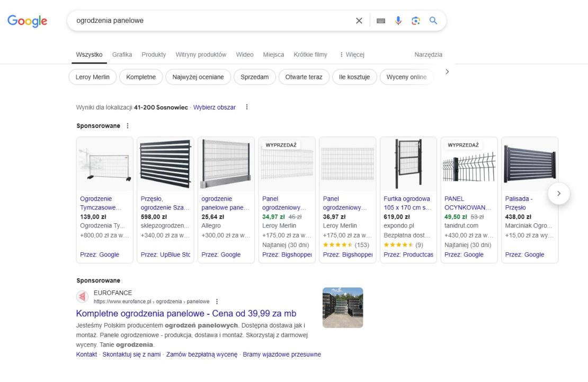Open Kompletne ogrodzenia panelowe ad headline
Viewport: 588px width, 382px height.
click(x=186, y=313)
